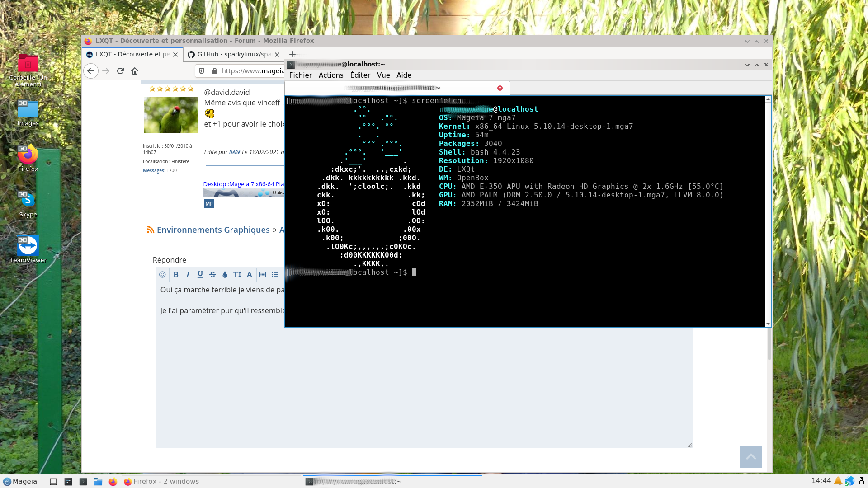Open the Actions menu in terminal

click(331, 75)
